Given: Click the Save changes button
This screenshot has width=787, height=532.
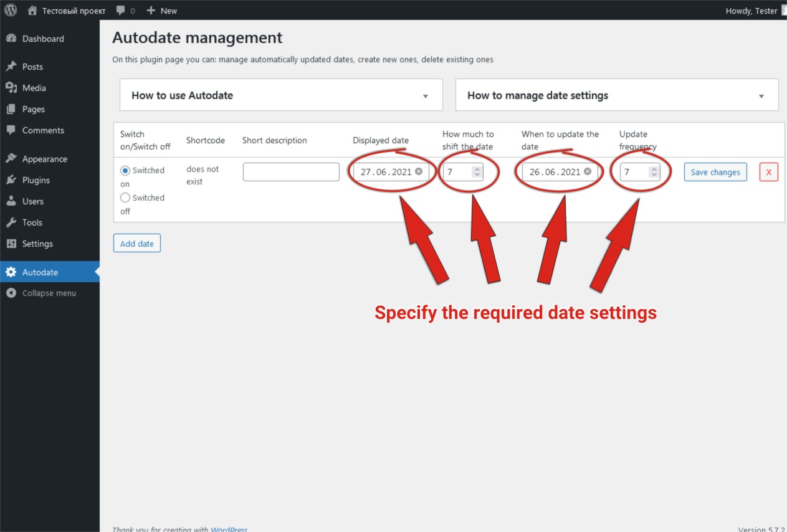Looking at the screenshot, I should point(715,173).
